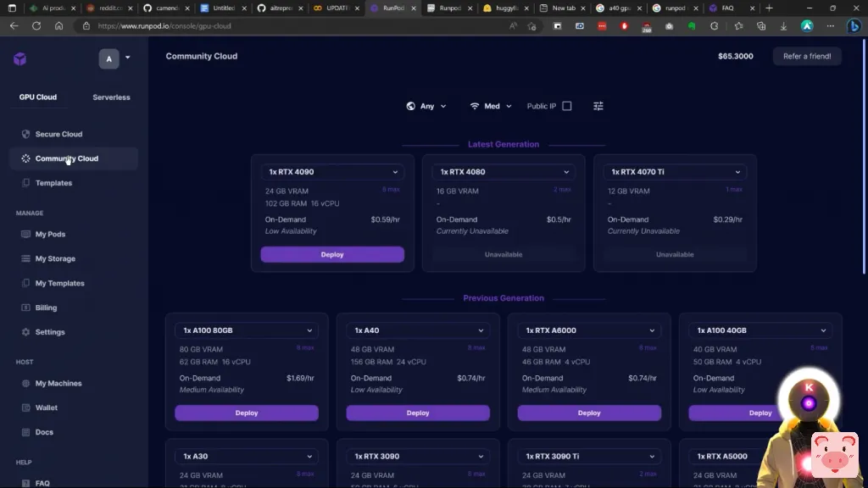
Task: Switch to the FAQ browser tab
Action: 732,8
